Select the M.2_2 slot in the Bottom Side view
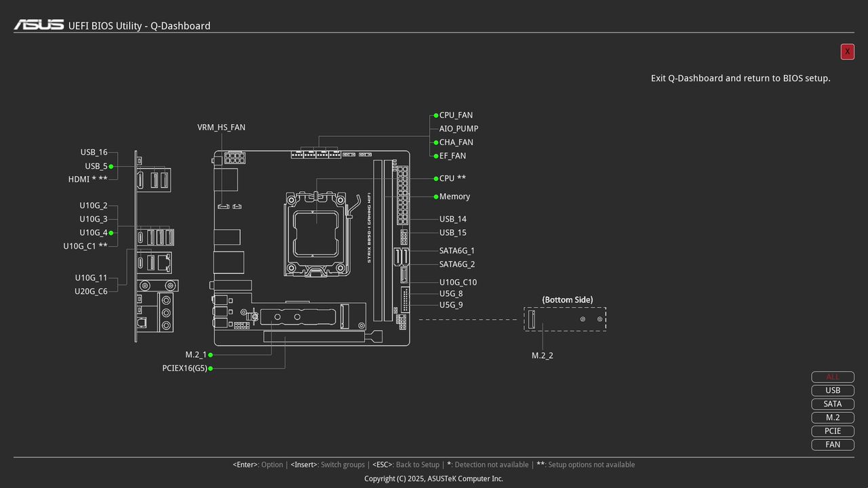868x488 pixels. point(542,354)
